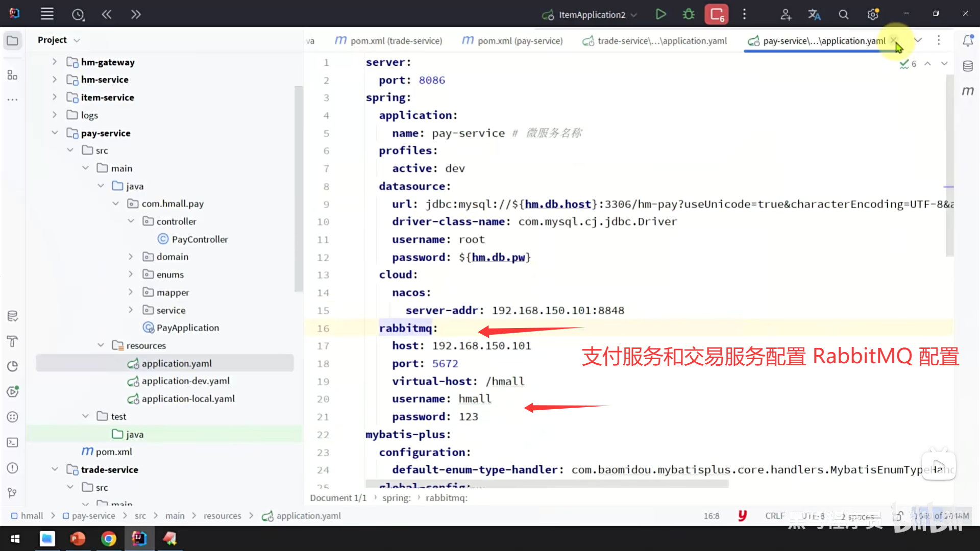
Task: Click the Search Everywhere magnifier icon
Action: [x=843, y=15]
